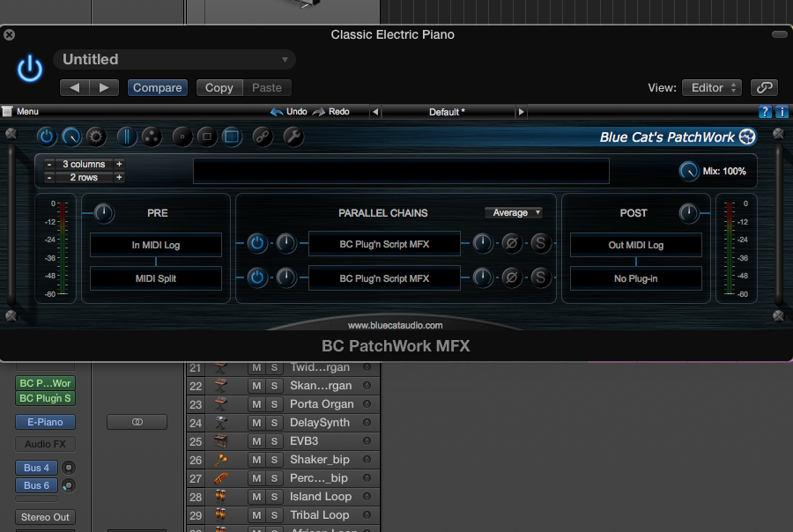Viewport: 793px width, 532px height.
Task: Toggle the plug-in window's large blue power button
Action: coord(30,69)
